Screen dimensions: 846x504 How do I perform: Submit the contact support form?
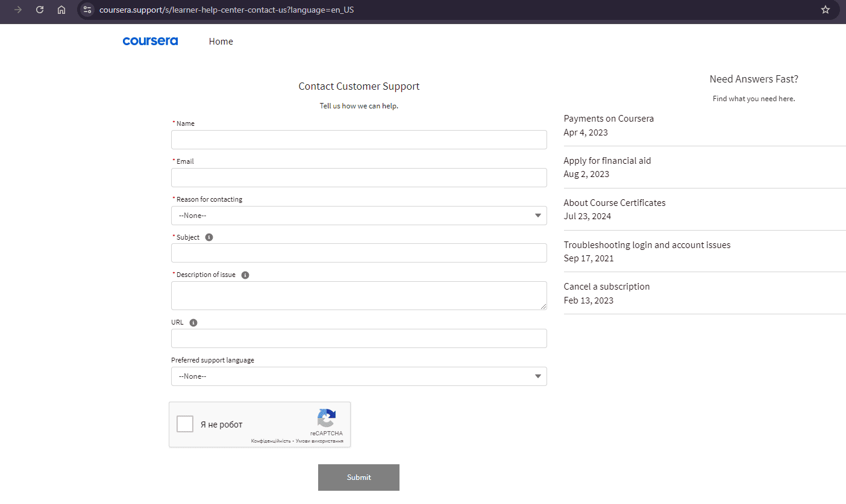[359, 478]
